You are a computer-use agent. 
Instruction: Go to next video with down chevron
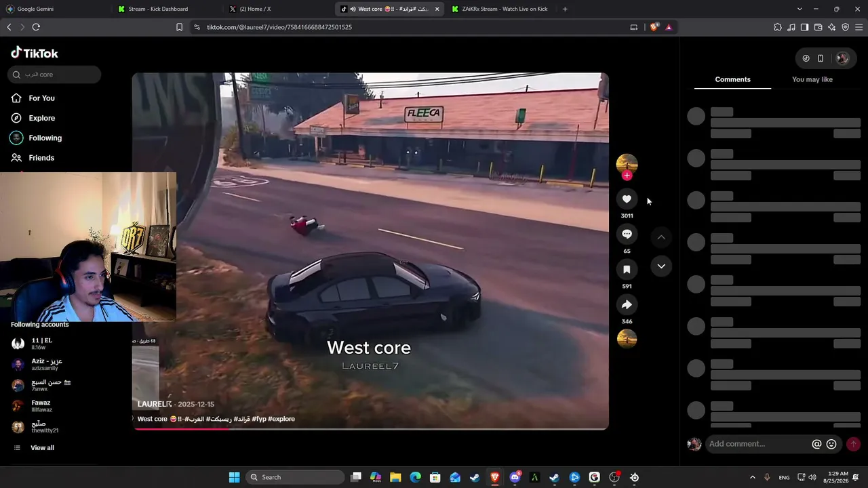click(x=661, y=266)
